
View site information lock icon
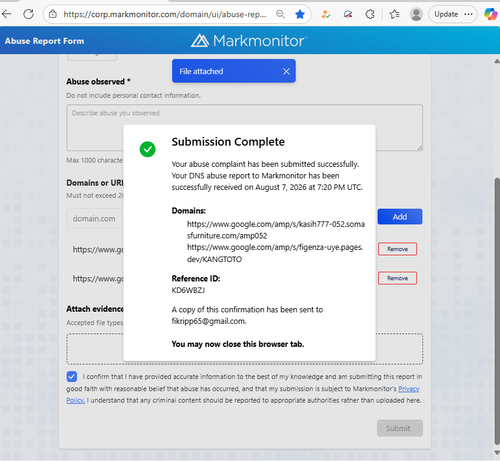pos(53,14)
